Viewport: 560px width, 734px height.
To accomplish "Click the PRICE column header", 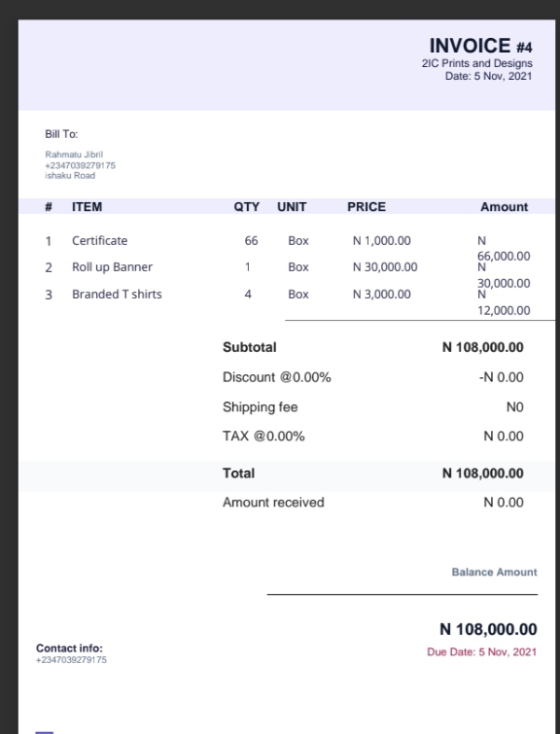I will click(367, 207).
